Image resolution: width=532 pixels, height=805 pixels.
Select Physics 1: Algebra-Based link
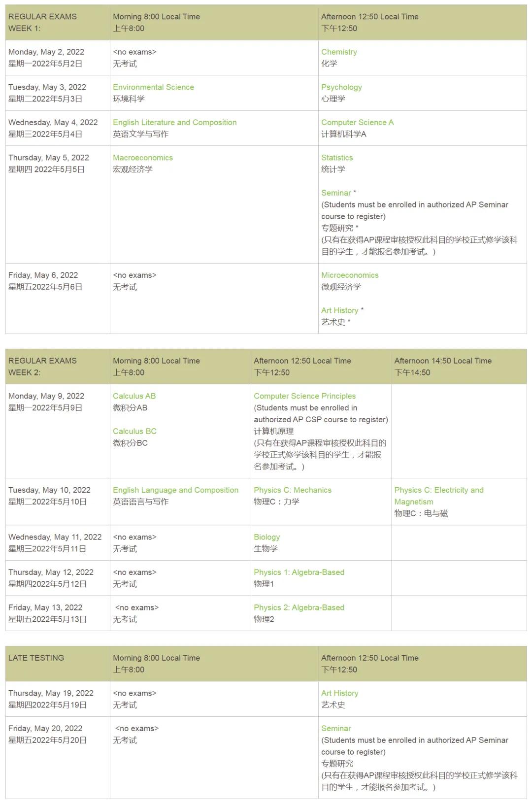click(299, 572)
